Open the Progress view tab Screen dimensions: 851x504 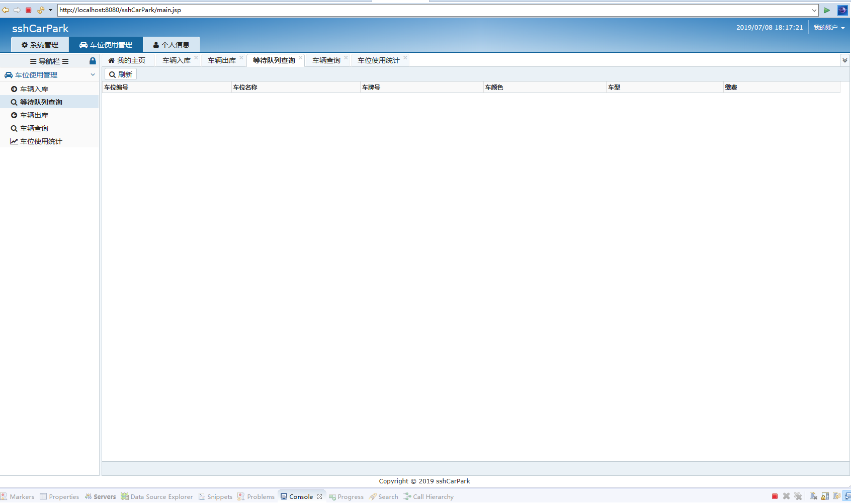[x=346, y=497]
